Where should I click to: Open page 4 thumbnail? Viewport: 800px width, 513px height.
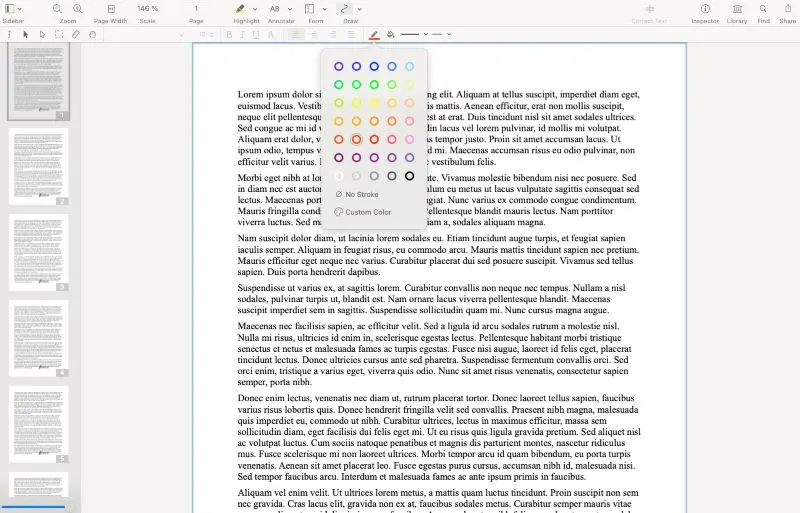pyautogui.click(x=38, y=338)
